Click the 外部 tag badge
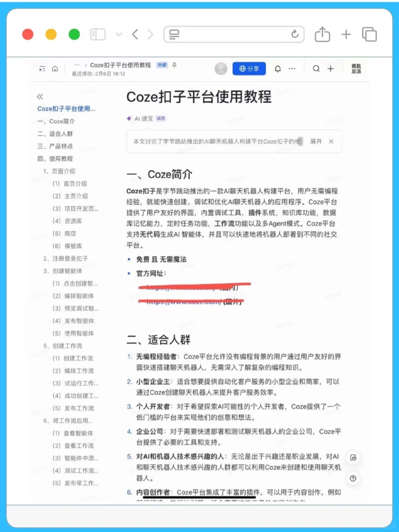399x532 pixels. (x=162, y=65)
